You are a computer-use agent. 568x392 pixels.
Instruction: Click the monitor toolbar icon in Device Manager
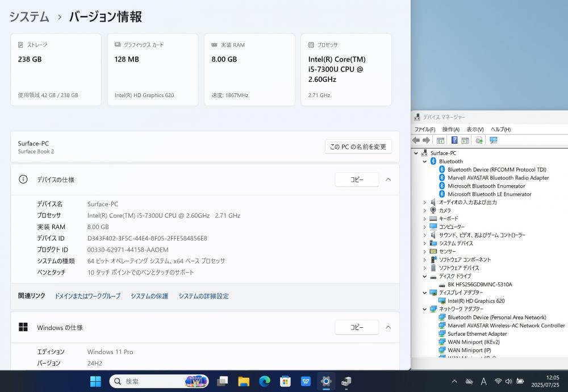494,140
